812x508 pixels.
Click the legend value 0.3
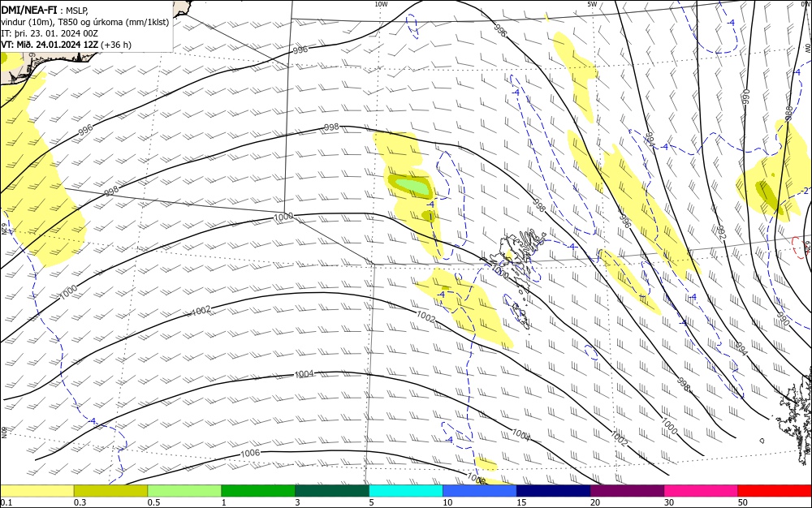pos(80,502)
